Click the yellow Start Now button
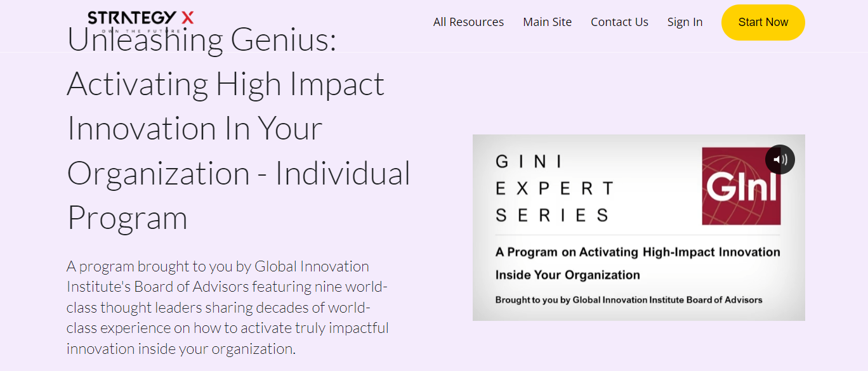This screenshot has width=868, height=371. coord(763,22)
